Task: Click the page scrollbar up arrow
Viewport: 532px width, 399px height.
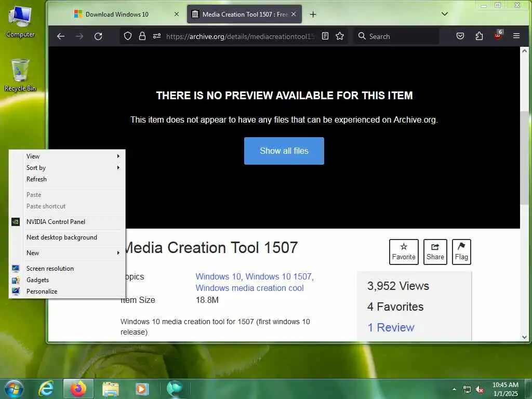Action: point(525,51)
